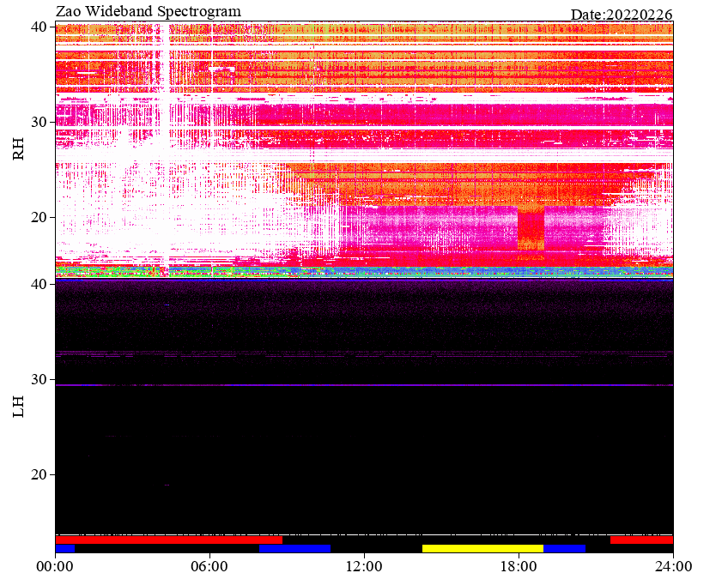Select the red bar segment ending at 24:00
The height and width of the screenshot is (573, 728).
click(641, 540)
